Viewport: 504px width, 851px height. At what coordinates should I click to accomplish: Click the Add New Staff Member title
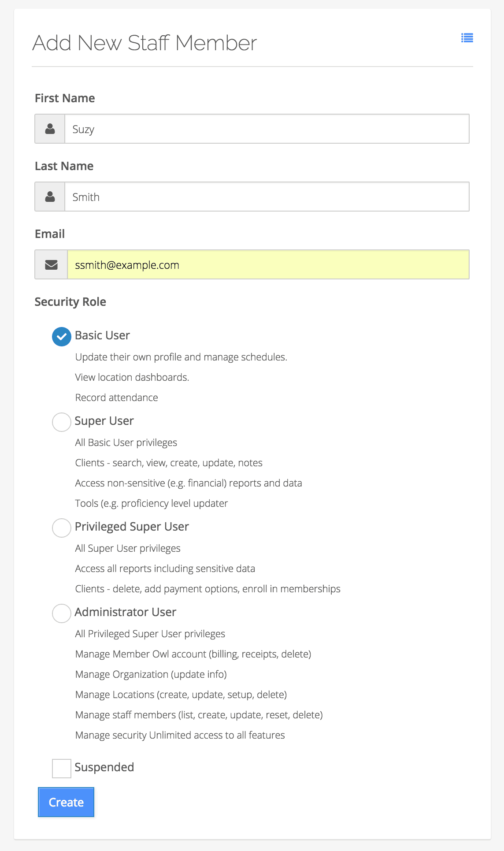(145, 43)
